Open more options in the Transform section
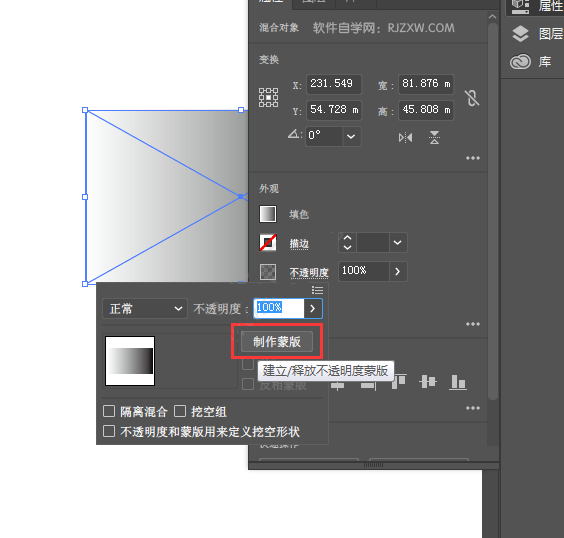This screenshot has width=564, height=538. [x=473, y=158]
